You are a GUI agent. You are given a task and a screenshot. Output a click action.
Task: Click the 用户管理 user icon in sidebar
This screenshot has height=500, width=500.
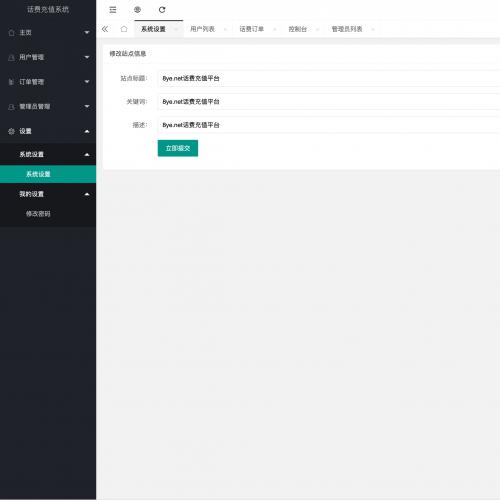(x=11, y=57)
